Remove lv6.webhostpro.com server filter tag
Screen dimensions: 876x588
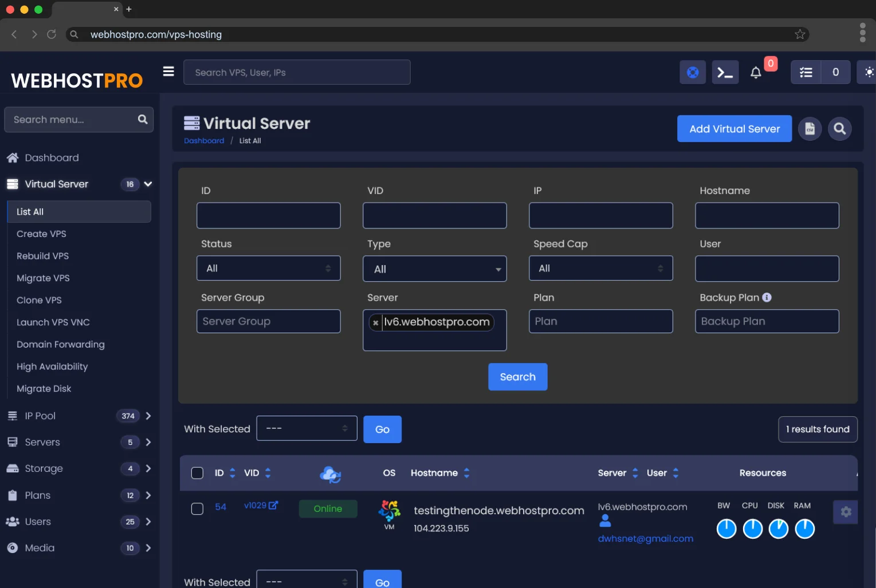pos(376,323)
